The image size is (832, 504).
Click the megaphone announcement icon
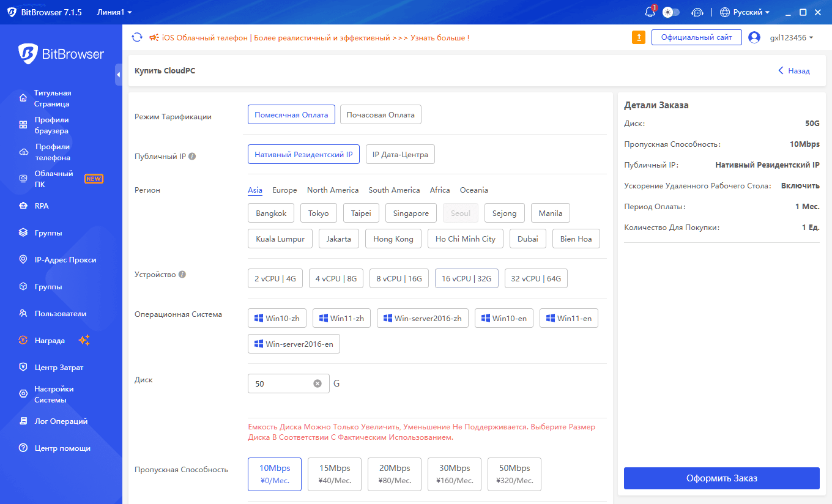(x=154, y=37)
